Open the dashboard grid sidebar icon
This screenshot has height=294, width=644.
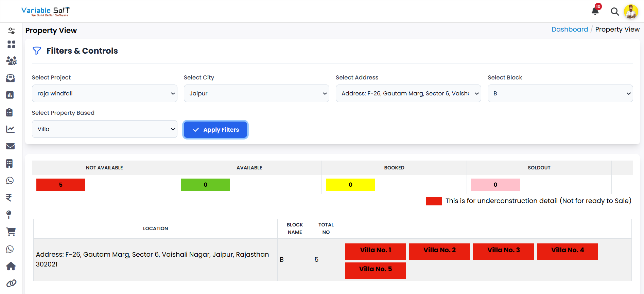pyautogui.click(x=11, y=44)
